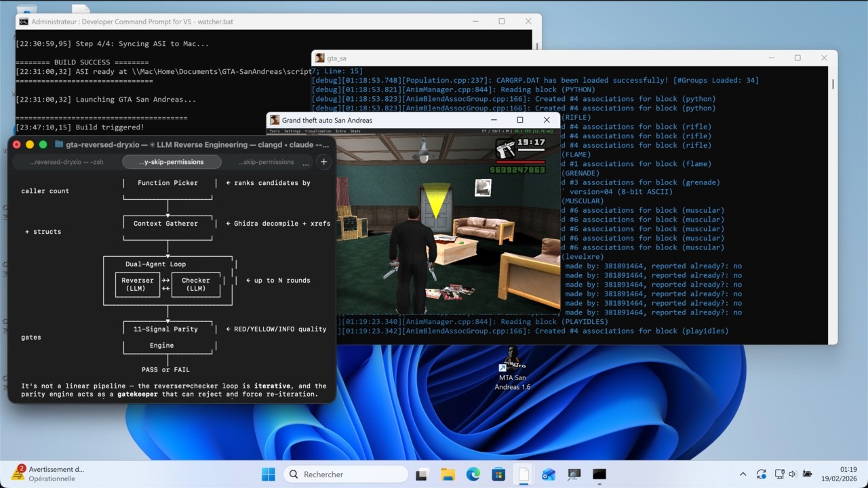Open volume control in the system tray
The height and width of the screenshot is (488, 868).
click(792, 474)
